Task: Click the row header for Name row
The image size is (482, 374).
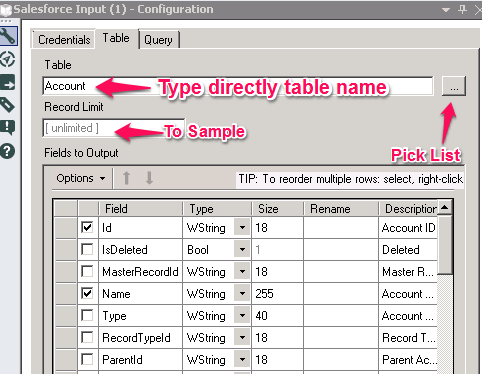Action: click(66, 294)
